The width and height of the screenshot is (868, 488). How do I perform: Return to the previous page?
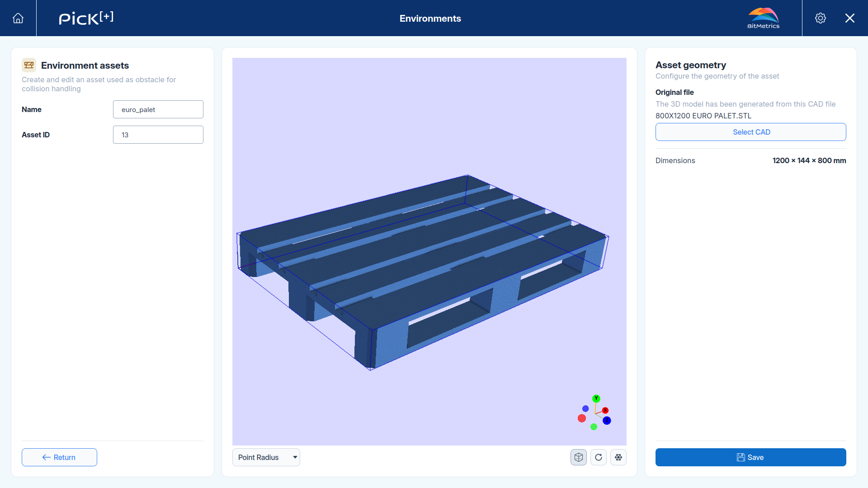[59, 457]
